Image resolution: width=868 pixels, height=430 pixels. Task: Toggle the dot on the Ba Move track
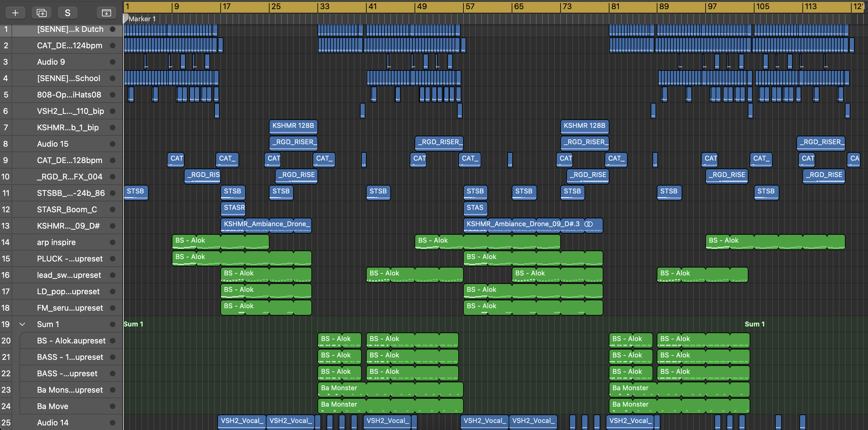click(113, 406)
